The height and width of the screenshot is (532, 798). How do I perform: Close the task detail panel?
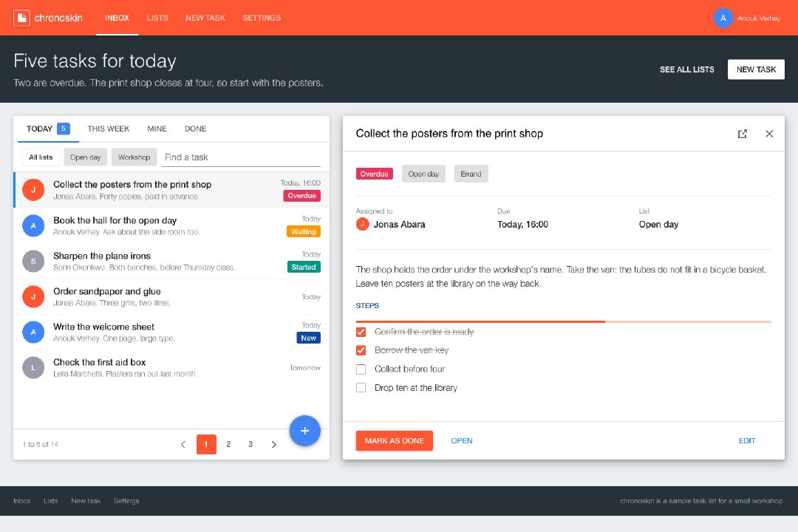coord(769,134)
